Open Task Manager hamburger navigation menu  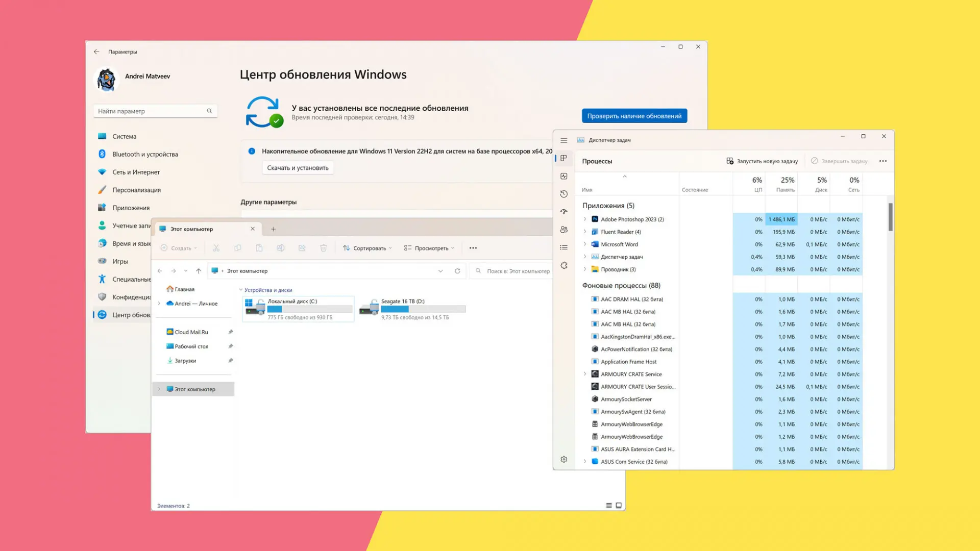tap(564, 140)
